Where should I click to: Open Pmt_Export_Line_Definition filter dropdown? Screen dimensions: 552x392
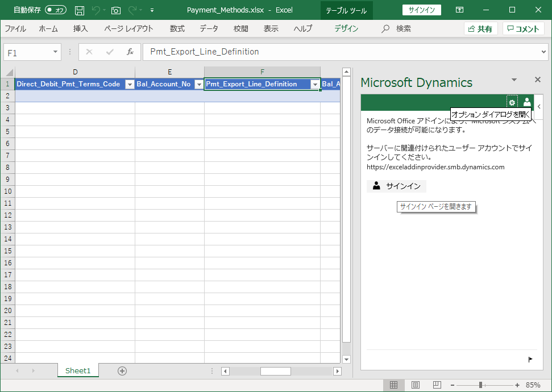[x=315, y=85]
